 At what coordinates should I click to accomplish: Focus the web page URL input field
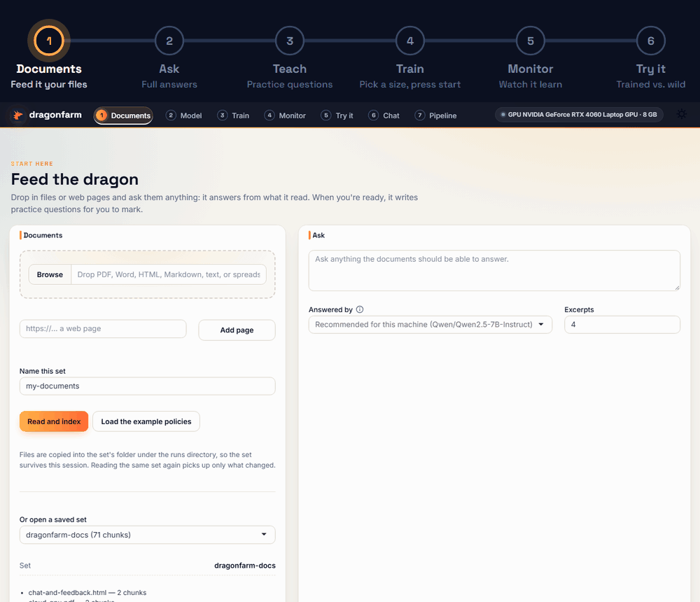103,329
